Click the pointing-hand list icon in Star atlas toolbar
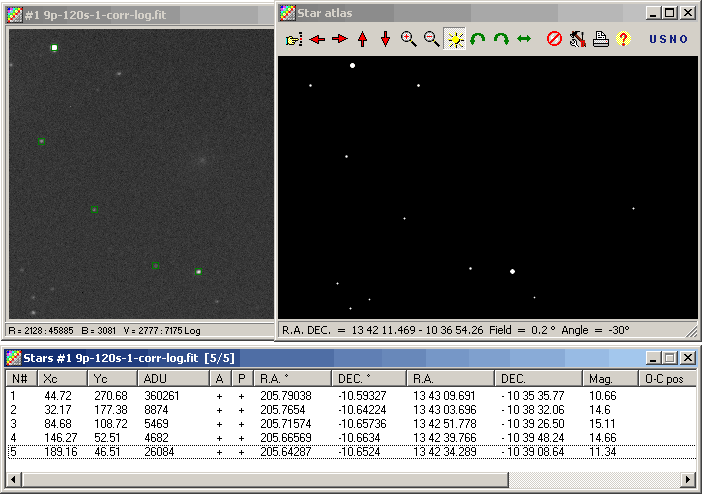This screenshot has width=702, height=494. [x=293, y=39]
